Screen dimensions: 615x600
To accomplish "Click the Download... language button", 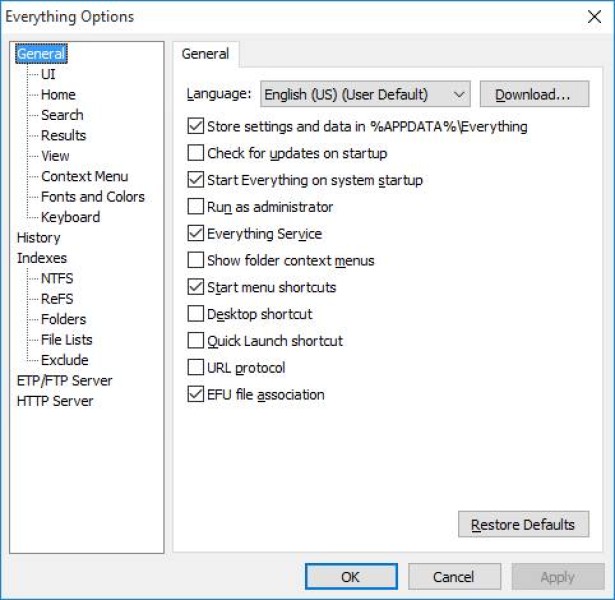I will [x=534, y=95].
